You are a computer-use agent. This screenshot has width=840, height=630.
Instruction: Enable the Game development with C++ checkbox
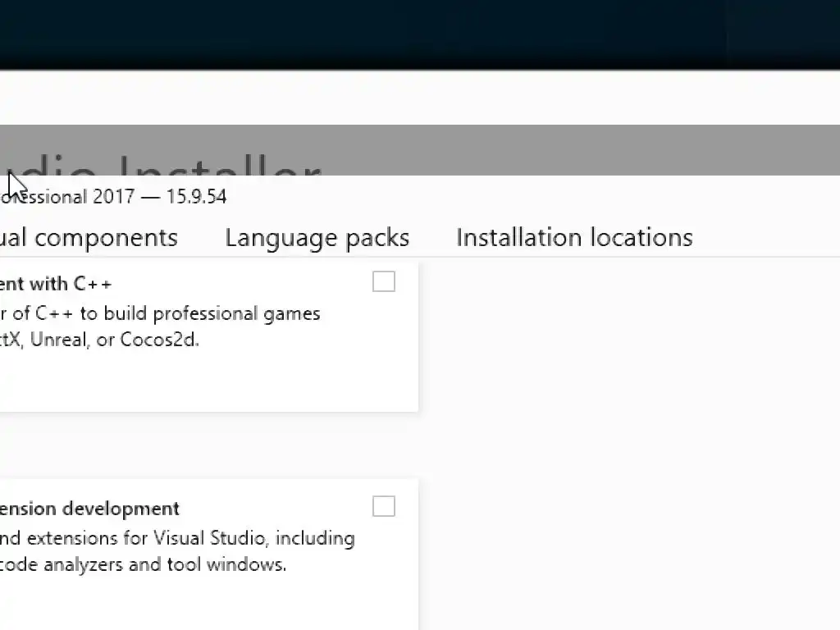tap(384, 282)
